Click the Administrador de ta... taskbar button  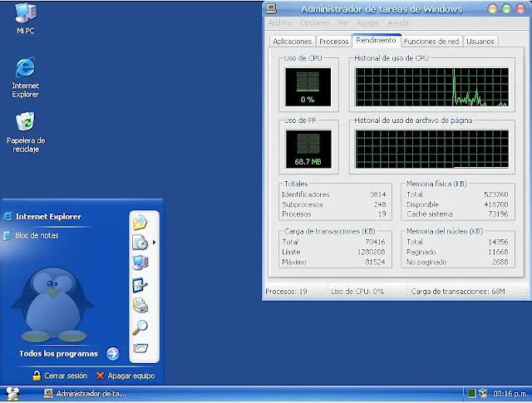[x=86, y=394]
